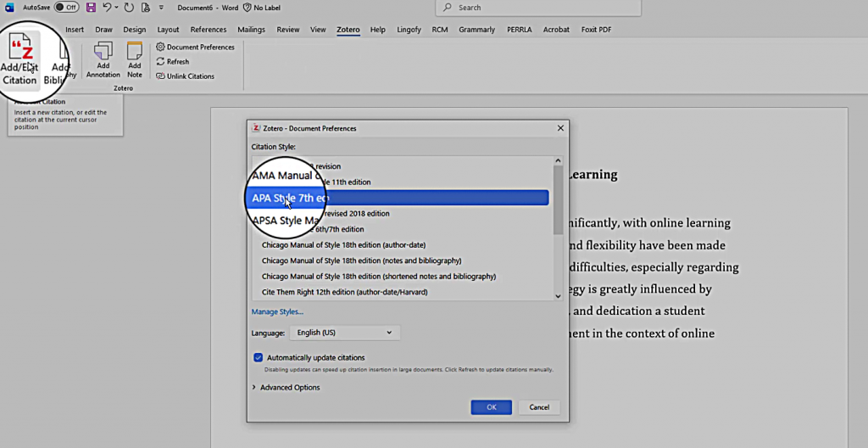Open the Mailings ribbon tab
Viewport: 868px width, 448px height.
[251, 30]
